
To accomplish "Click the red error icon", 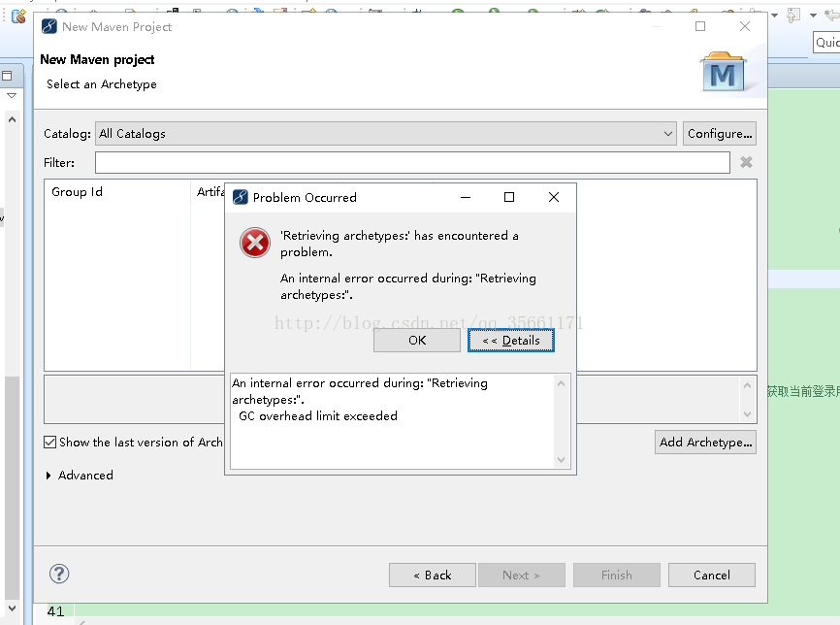I will 255,243.
